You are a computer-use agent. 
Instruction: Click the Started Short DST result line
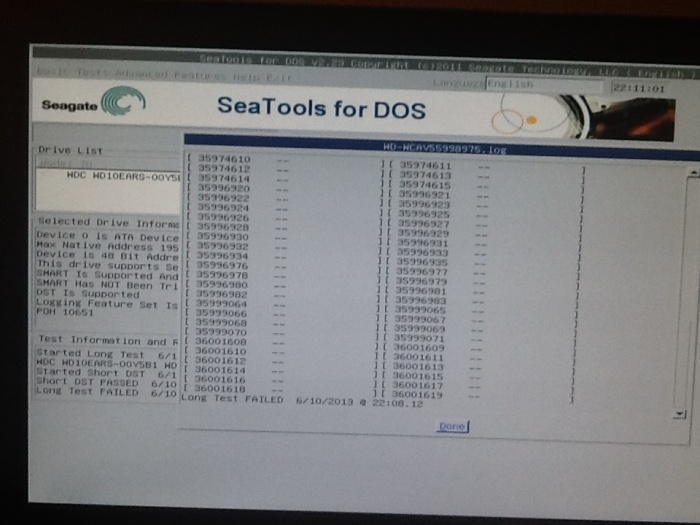[107, 373]
